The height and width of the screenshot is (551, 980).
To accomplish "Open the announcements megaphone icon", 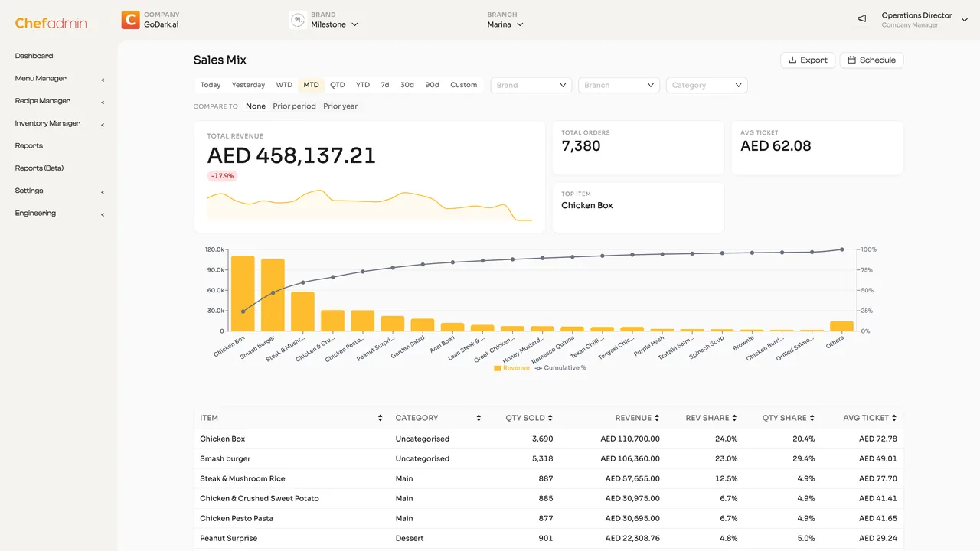I will 862,19.
